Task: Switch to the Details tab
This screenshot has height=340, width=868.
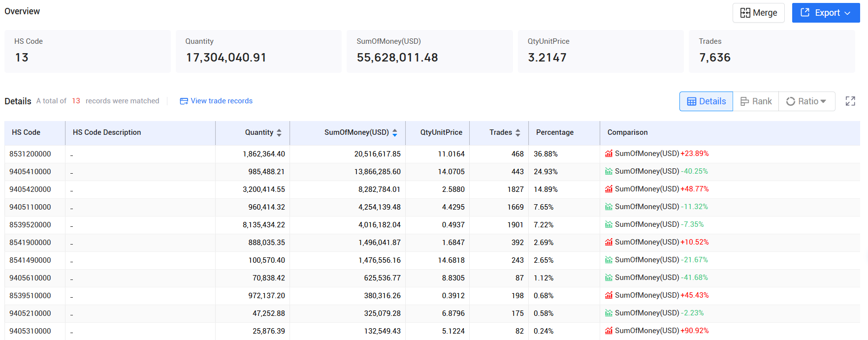Action: coord(706,101)
